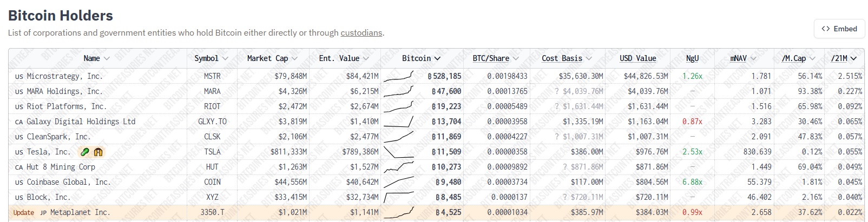Open the MARA Holdings, Inc. entry
The width and height of the screenshot is (868, 222).
tap(64, 91)
